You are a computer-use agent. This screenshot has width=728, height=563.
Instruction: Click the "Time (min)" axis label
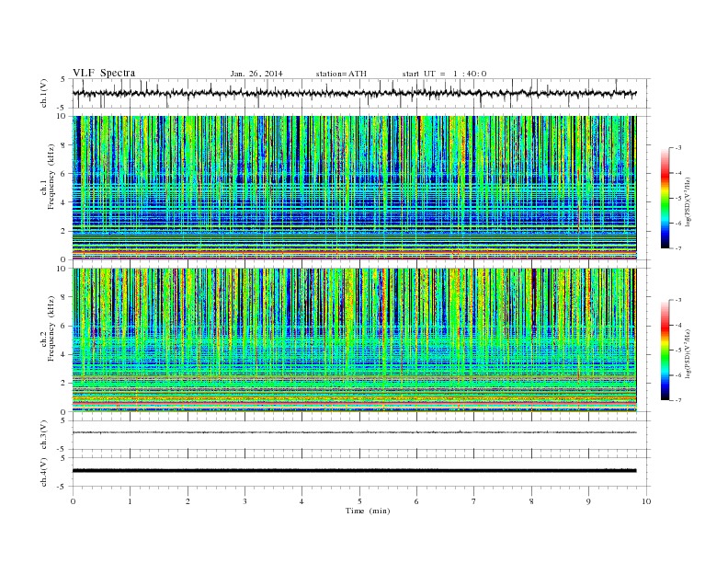(x=368, y=511)
